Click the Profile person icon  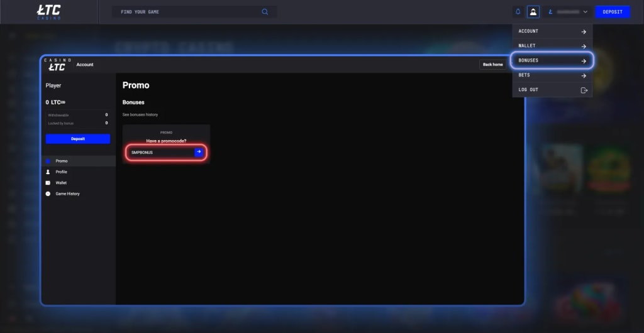click(x=48, y=172)
